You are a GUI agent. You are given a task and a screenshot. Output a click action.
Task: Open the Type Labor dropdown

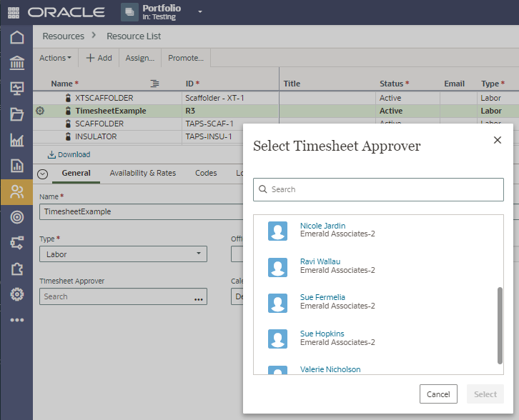(123, 254)
